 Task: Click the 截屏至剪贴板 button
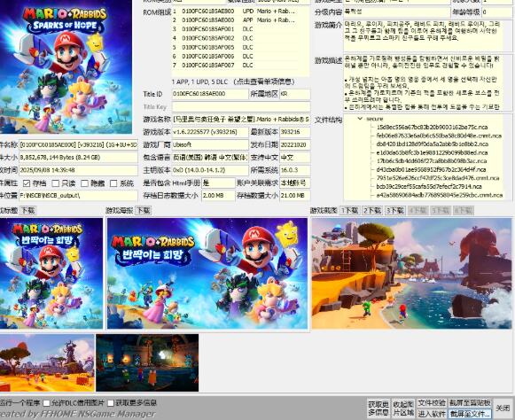click(x=470, y=403)
